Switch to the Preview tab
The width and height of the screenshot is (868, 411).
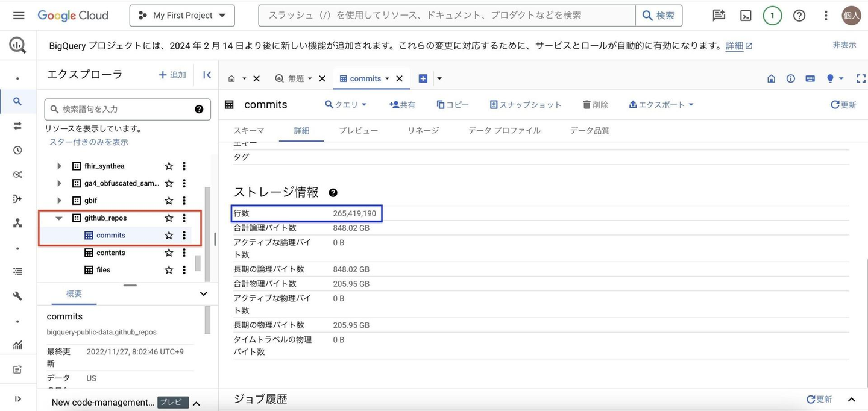(358, 130)
